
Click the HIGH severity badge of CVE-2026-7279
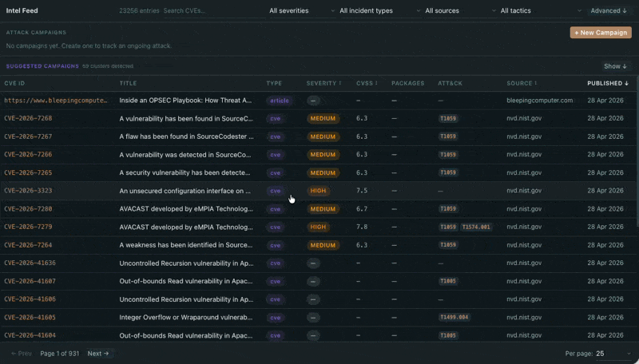(x=318, y=227)
